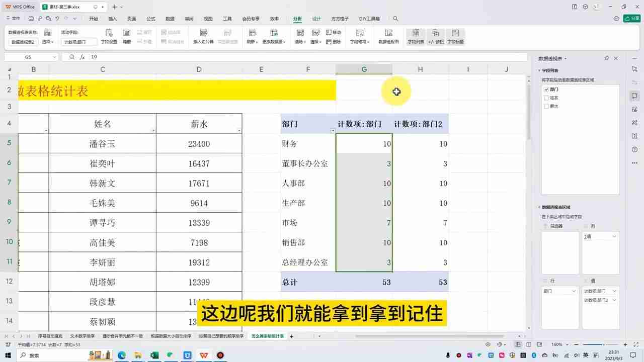This screenshot has width=644, height=362.
Task: Click the selection arrow icon in the right sidebar
Action: point(634,69)
